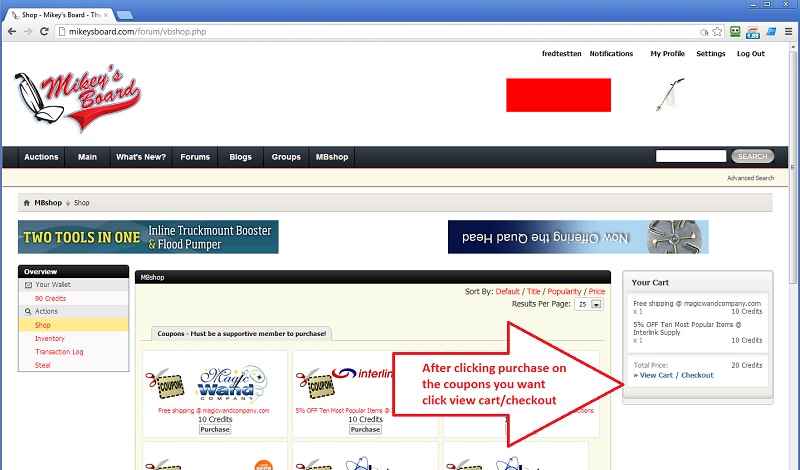
Task: Open the Forums nav item
Action: click(195, 157)
